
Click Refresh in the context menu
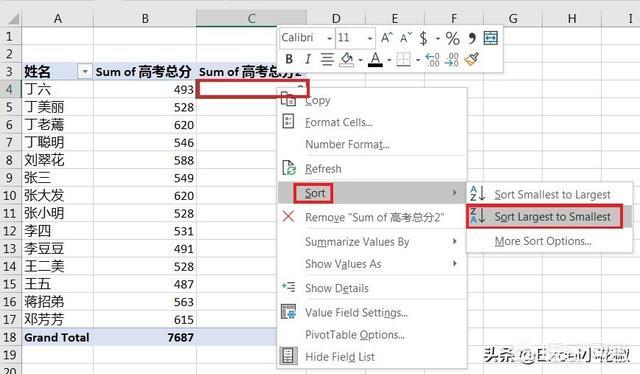(x=323, y=169)
